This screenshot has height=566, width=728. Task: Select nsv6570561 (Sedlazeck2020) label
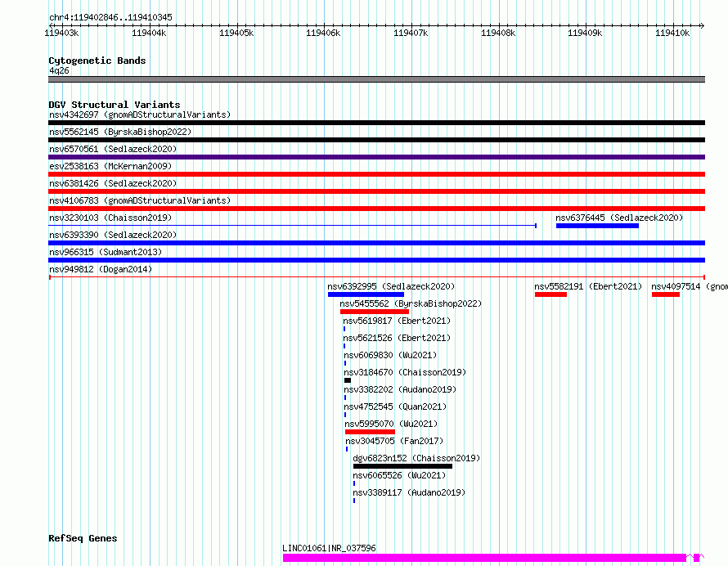click(x=113, y=149)
